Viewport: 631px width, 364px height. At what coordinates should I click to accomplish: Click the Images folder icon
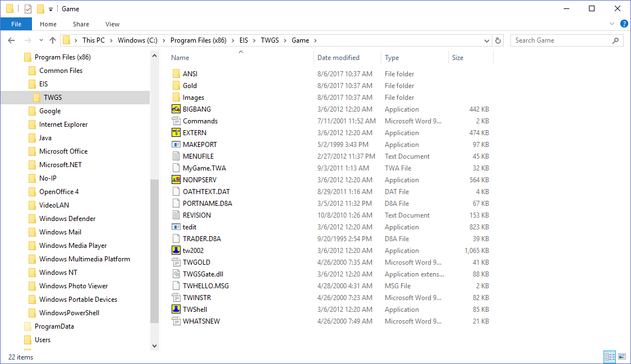point(176,98)
